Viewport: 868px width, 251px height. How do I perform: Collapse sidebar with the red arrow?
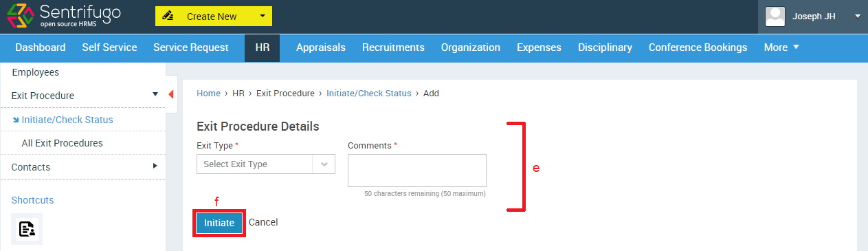coord(171,95)
